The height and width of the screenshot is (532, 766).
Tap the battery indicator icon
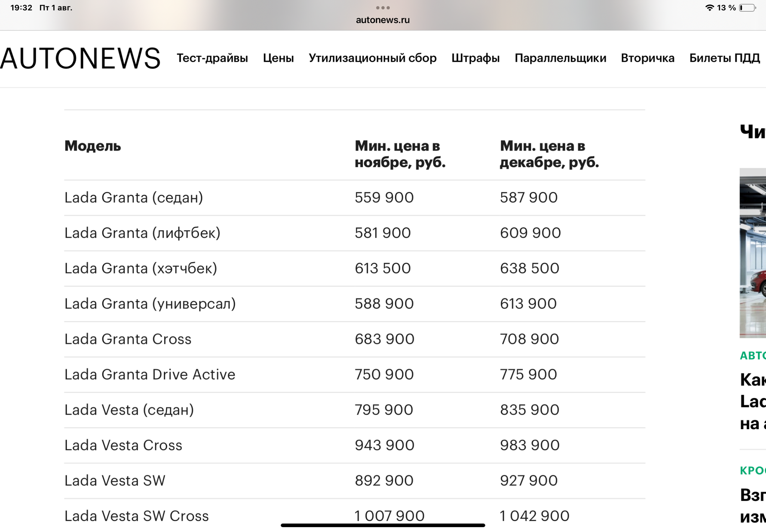click(747, 8)
